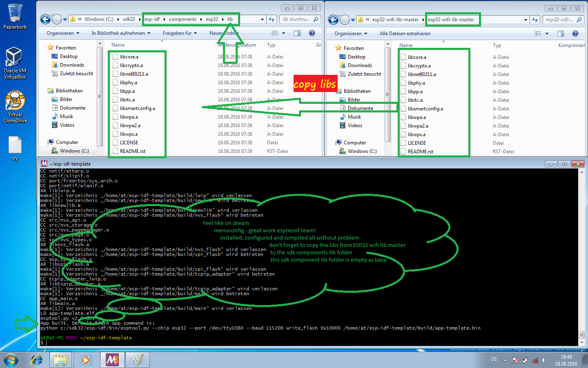Open Paint from the taskbar
Viewport: 588px width, 368px height.
(137, 360)
